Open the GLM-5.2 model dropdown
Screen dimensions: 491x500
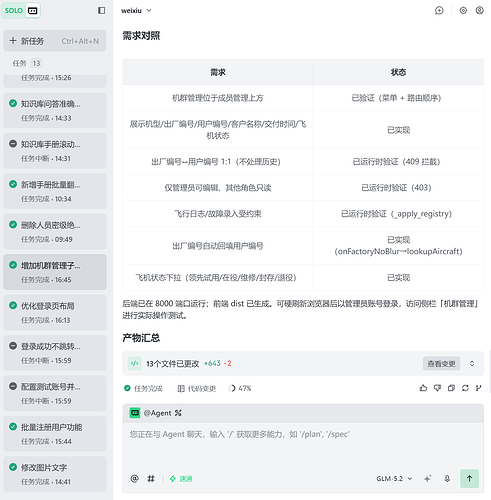coord(394,479)
